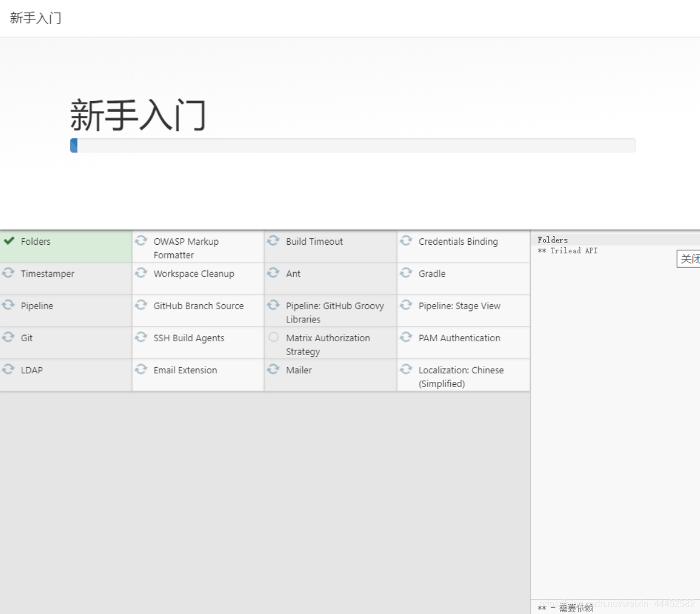
Task: Select the OWASP Markup Formatter label
Action: coord(186,248)
